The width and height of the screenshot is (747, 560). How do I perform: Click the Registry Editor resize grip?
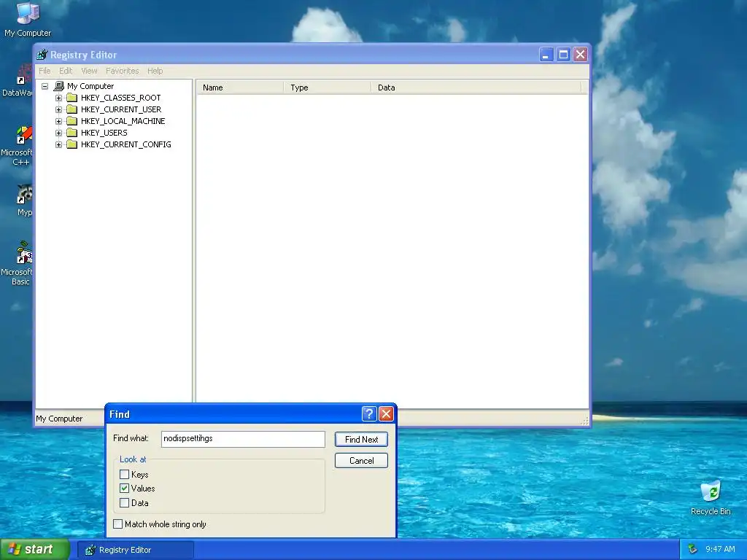(x=585, y=421)
